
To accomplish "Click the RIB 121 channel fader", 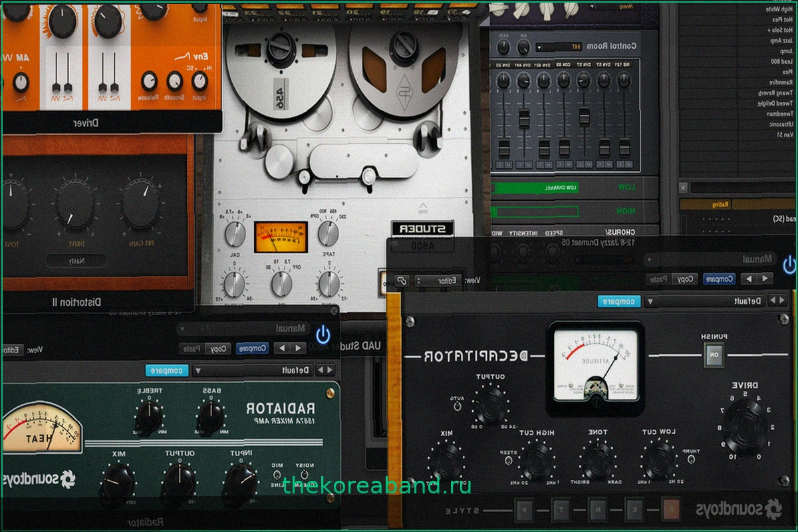I will pos(624,148).
